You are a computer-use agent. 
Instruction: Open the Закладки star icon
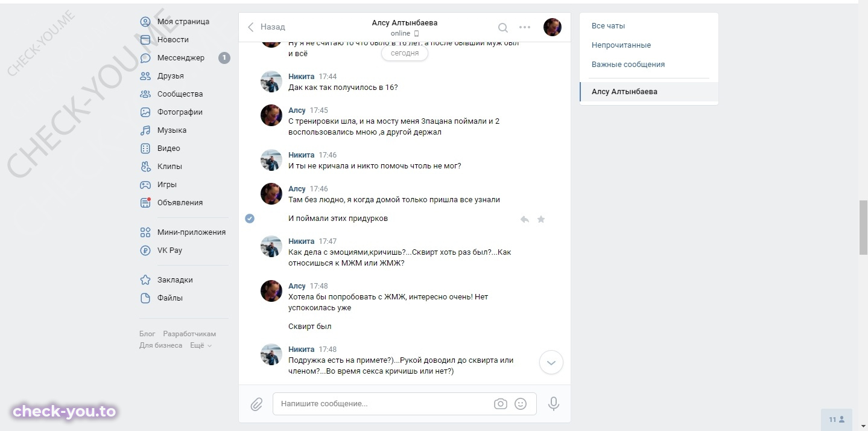[x=145, y=280]
